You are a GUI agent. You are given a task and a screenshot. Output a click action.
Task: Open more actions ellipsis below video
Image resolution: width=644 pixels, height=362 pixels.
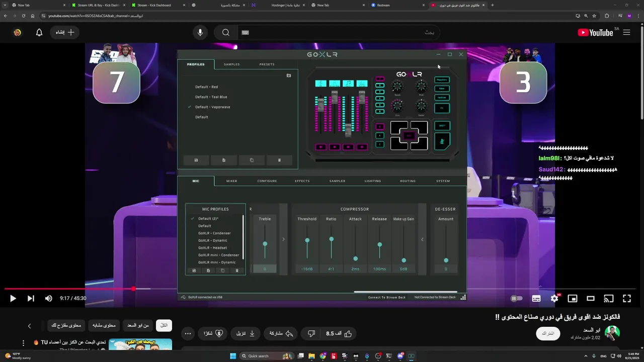pos(188,333)
